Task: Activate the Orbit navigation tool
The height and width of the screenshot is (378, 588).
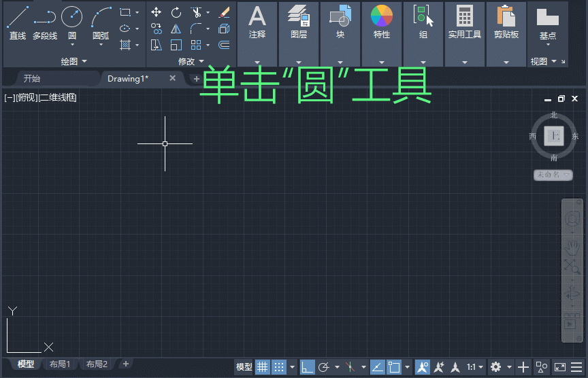Action: pyautogui.click(x=572, y=293)
